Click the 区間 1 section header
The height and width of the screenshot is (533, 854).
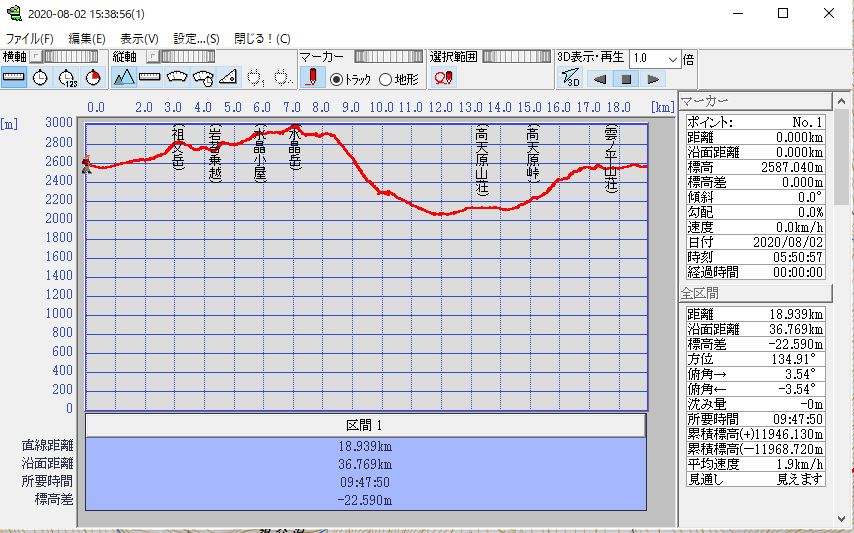pyautogui.click(x=365, y=425)
